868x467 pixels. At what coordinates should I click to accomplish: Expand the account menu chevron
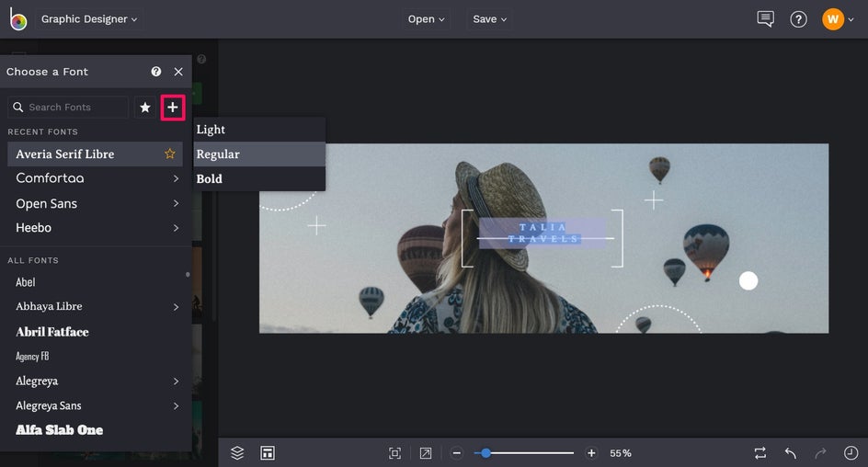[x=851, y=19]
